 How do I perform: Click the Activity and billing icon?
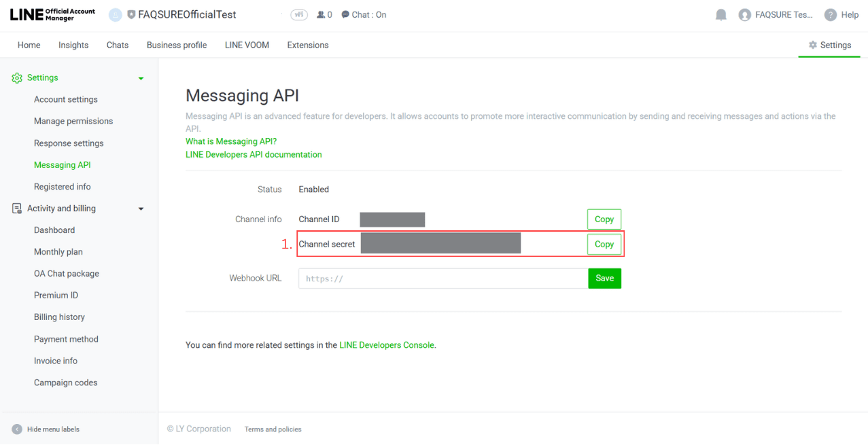[17, 209]
